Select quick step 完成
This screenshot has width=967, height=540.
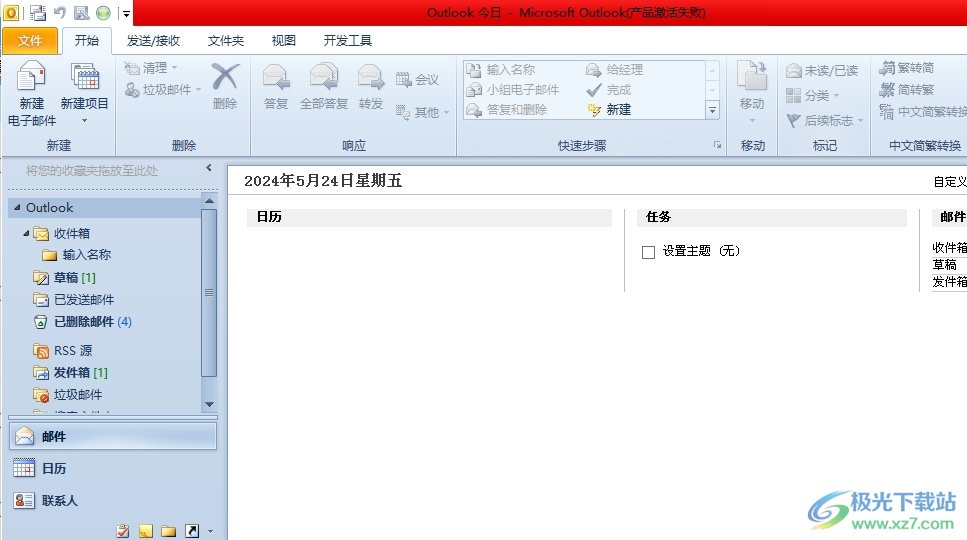pos(609,90)
